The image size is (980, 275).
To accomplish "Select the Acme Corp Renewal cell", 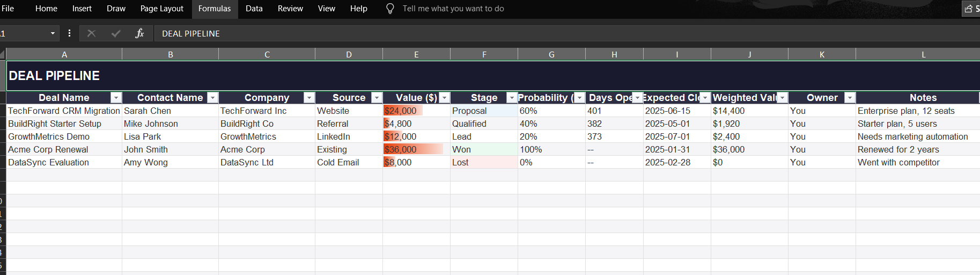I will point(64,149).
